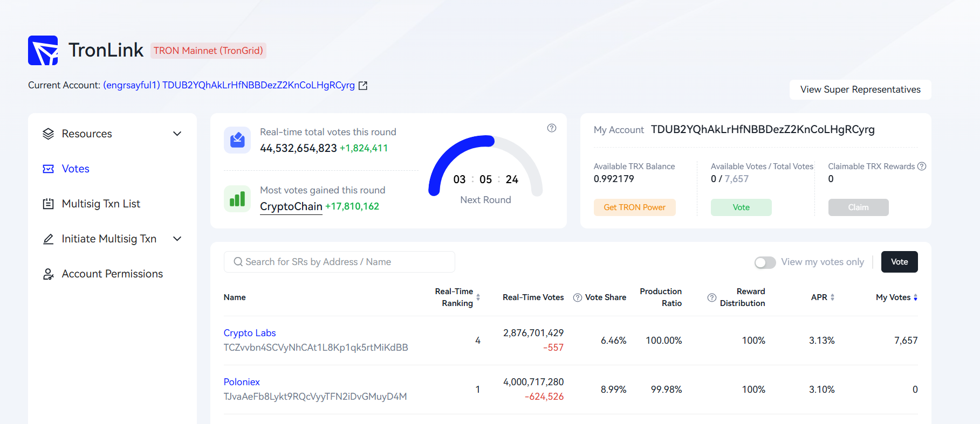The image size is (980, 424).
Task: Click the Resources layers icon
Action: coord(49,134)
